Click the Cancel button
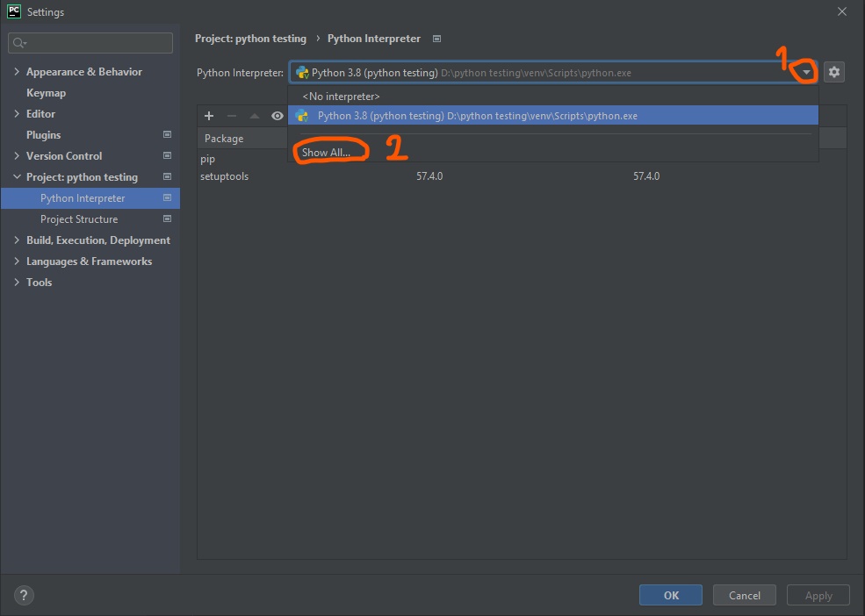This screenshot has height=616, width=865. 744,595
